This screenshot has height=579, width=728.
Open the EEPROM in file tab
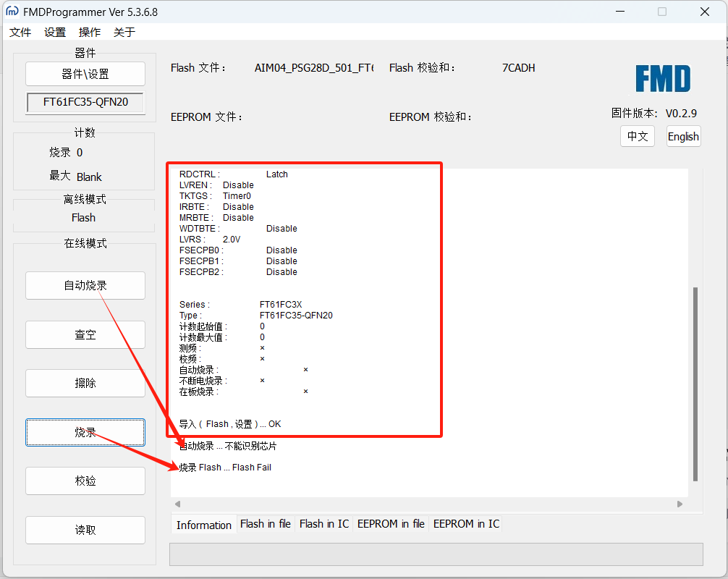click(391, 524)
